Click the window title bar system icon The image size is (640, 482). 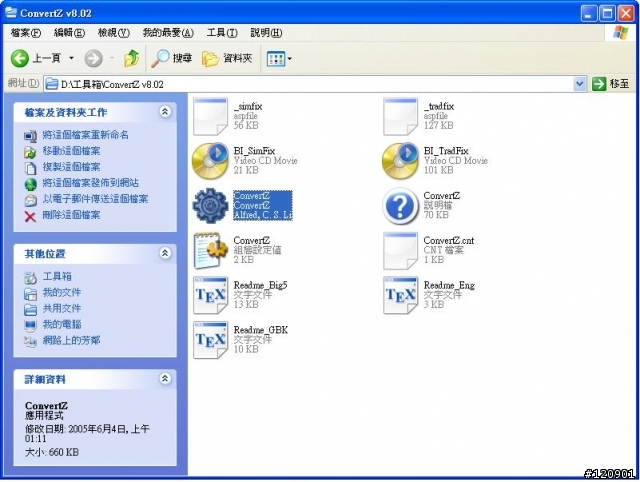point(11,13)
